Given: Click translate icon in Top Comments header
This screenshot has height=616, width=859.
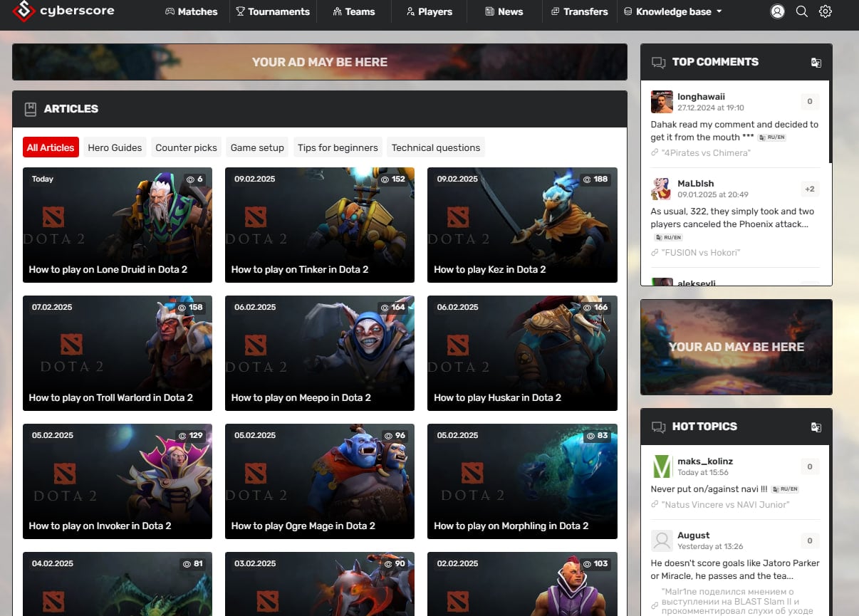Looking at the screenshot, I should tap(816, 63).
